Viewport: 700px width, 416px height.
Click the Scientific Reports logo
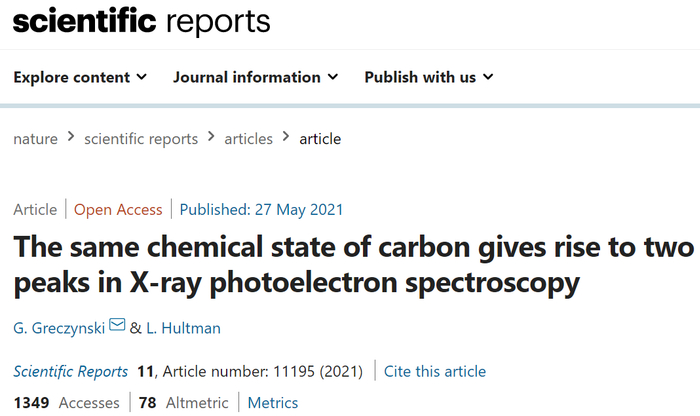[x=141, y=20]
